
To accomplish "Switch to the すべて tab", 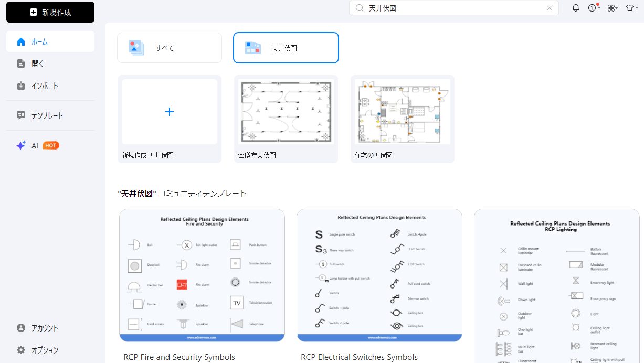I will tap(169, 48).
